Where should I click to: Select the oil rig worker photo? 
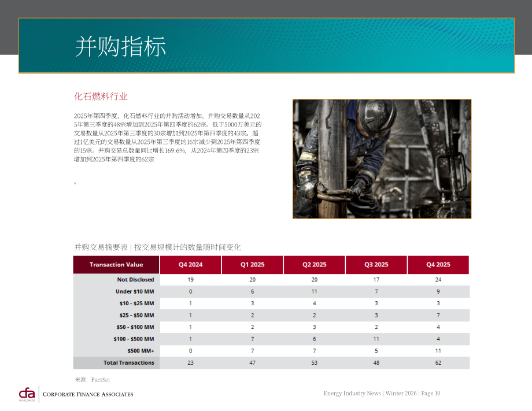(382, 159)
